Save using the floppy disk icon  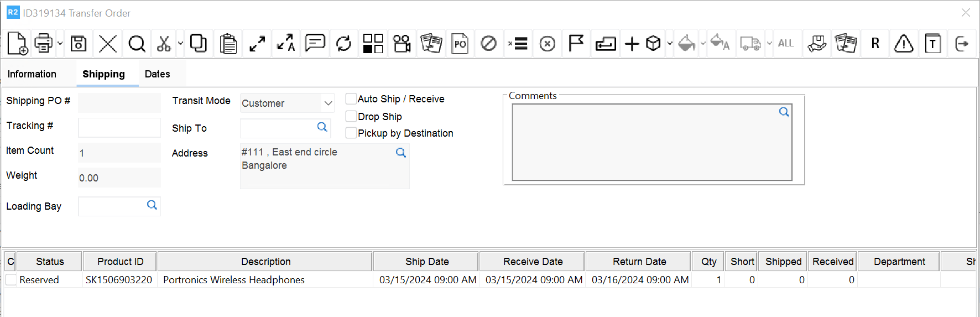click(79, 43)
